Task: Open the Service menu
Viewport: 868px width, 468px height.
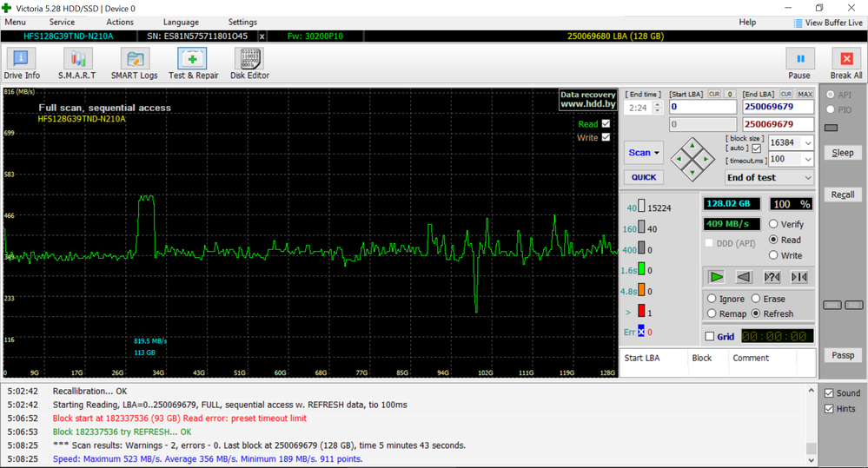Action: (x=62, y=22)
